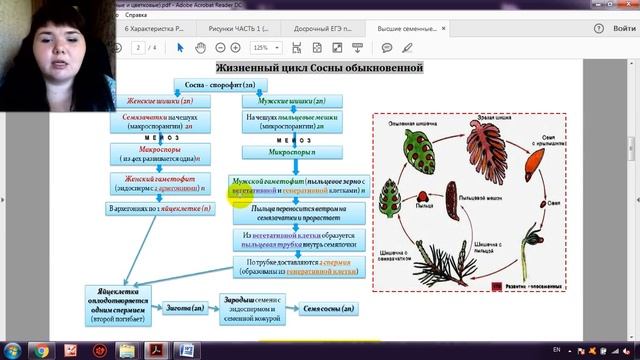
Task: Click the vertical scrollbar up arrow
Action: pyautogui.click(x=631, y=64)
